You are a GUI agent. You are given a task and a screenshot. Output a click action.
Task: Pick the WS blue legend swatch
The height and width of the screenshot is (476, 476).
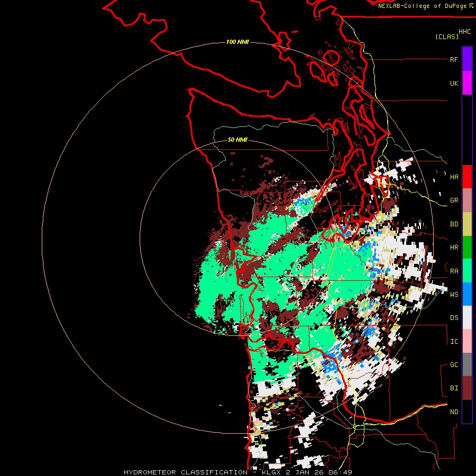(x=467, y=294)
